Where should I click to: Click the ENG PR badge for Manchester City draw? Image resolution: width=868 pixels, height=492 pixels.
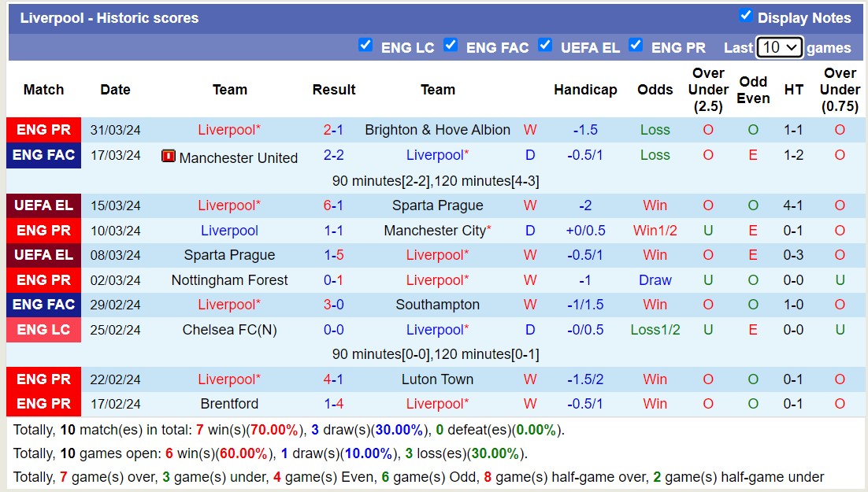[x=43, y=231]
